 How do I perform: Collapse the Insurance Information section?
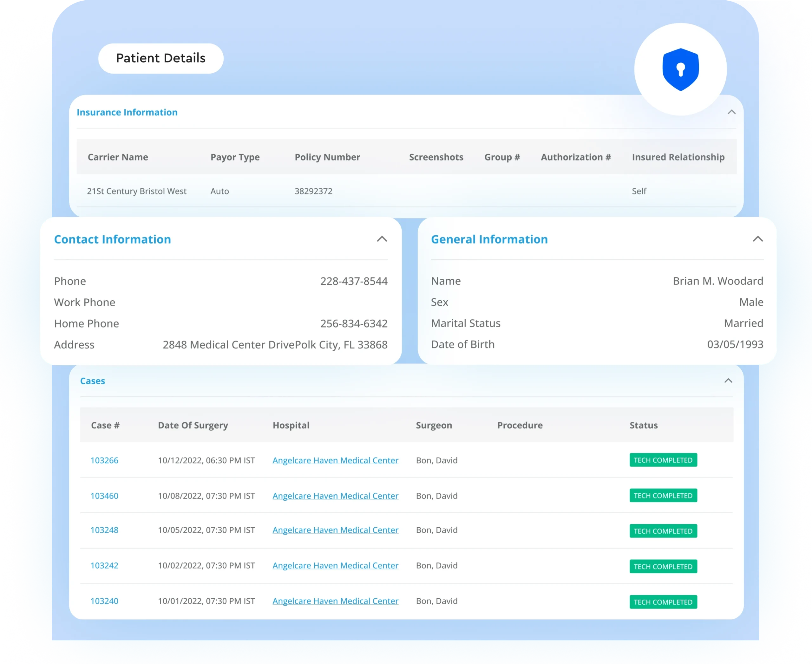click(731, 111)
